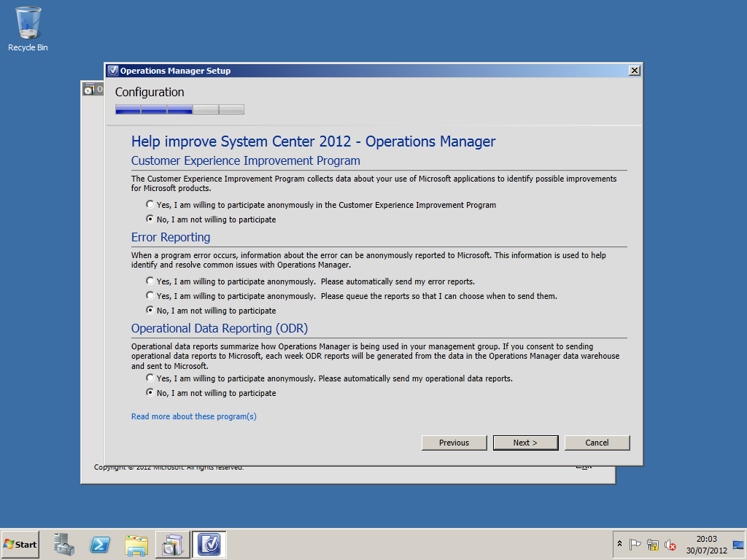Screen dimensions: 747x560
Task: Click the Cancel button
Action: 597,443
